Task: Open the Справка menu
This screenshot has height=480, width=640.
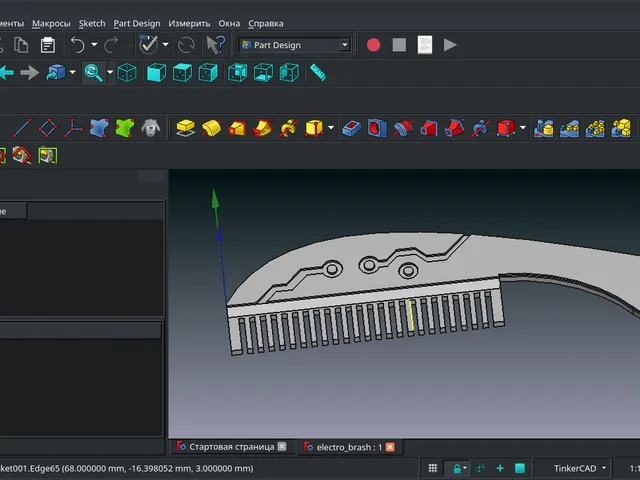Action: tap(266, 24)
